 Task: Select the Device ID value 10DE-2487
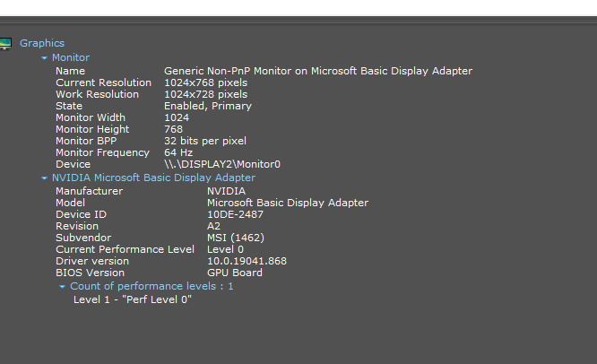pos(235,214)
